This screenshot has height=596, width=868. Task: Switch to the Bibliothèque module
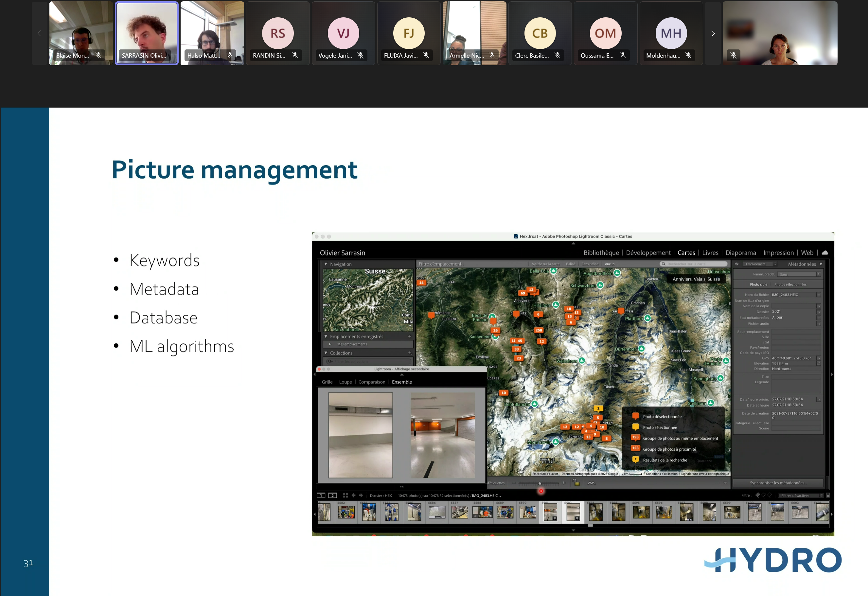[x=601, y=253]
